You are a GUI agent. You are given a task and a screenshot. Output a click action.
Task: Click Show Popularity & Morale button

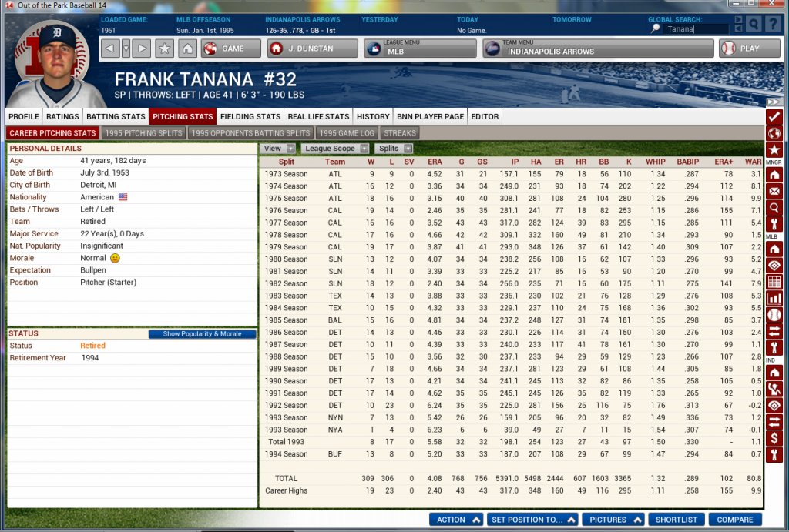click(202, 334)
